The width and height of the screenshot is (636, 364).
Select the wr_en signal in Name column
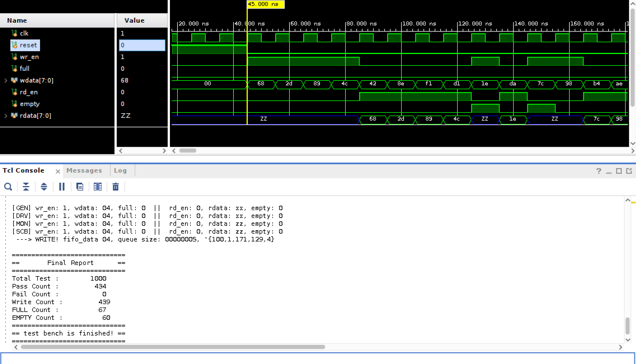(x=29, y=57)
